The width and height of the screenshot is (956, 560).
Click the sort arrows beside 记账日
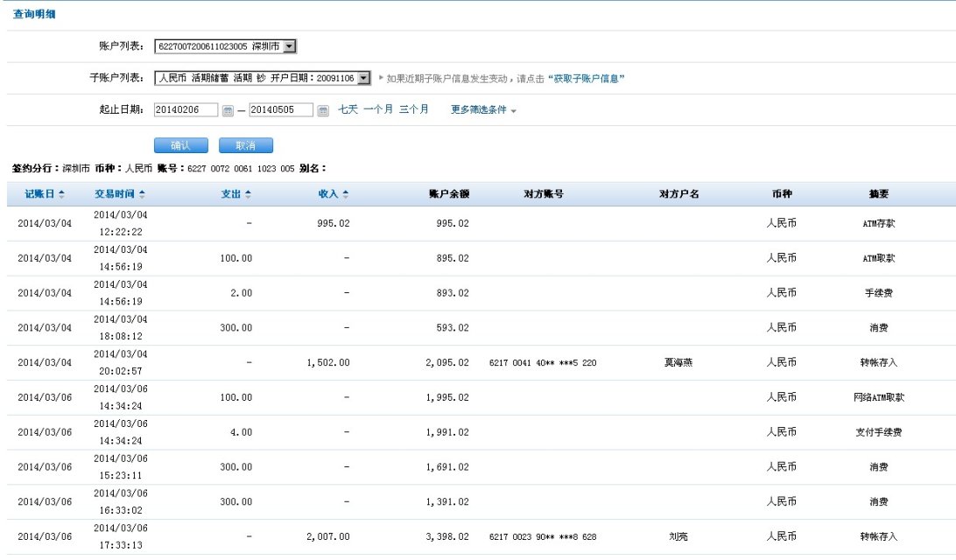pos(67,194)
